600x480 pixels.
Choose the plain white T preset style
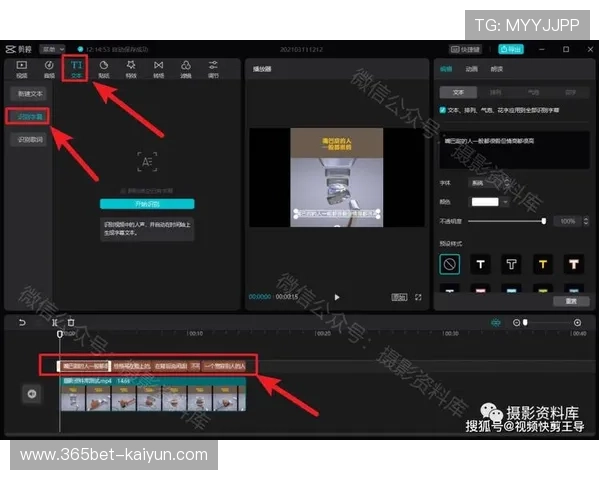481,264
